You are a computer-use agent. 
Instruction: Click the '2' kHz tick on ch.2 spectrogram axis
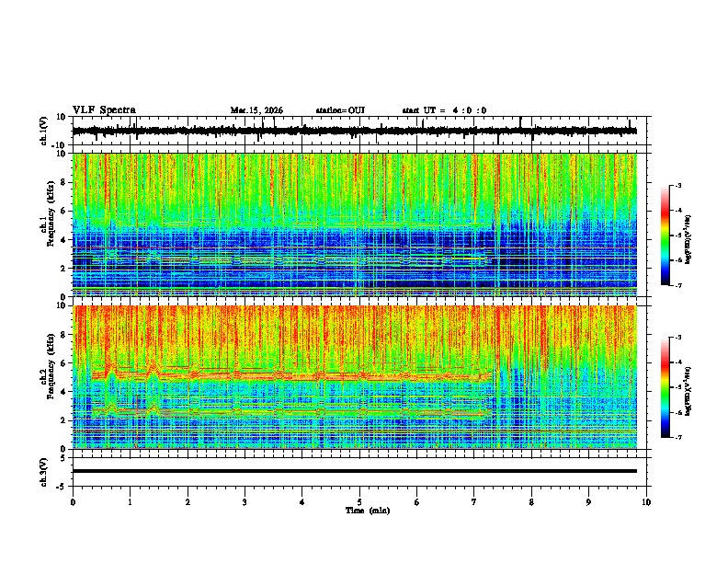[63, 420]
